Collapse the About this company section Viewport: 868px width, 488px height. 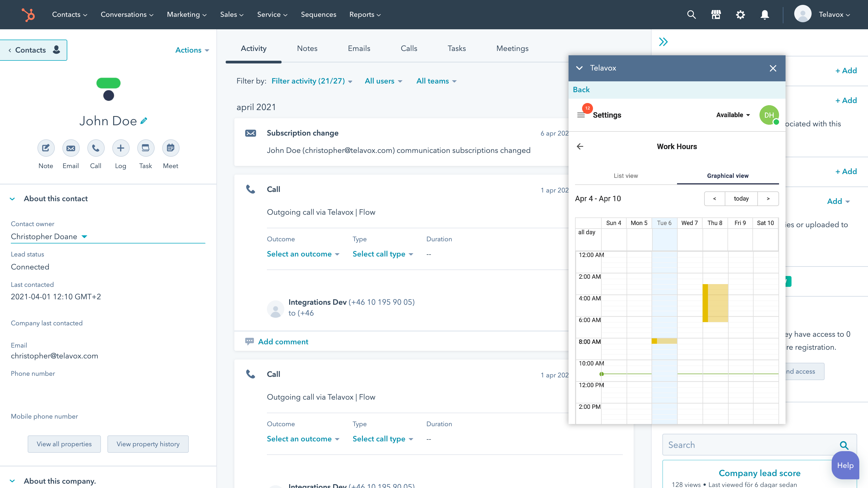pos(12,481)
